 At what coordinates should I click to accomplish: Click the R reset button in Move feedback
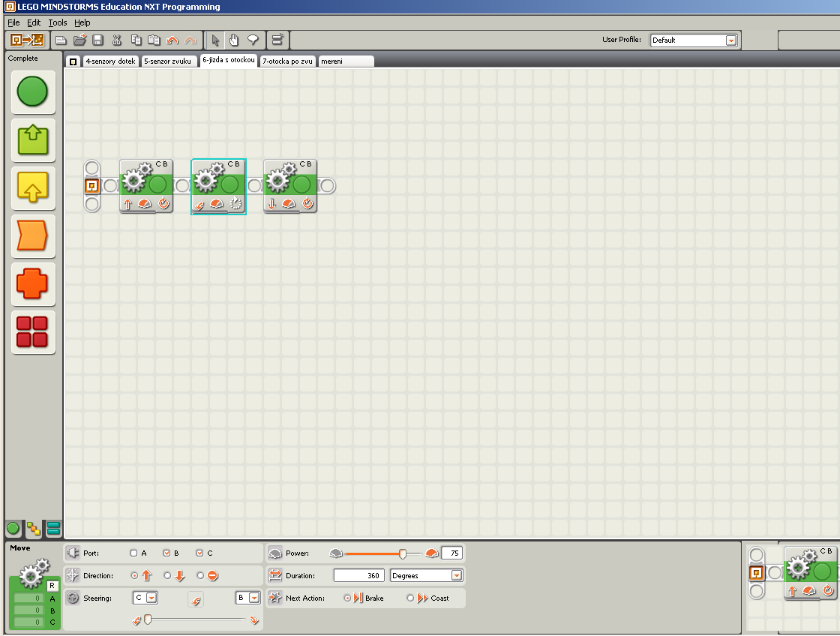click(x=52, y=586)
